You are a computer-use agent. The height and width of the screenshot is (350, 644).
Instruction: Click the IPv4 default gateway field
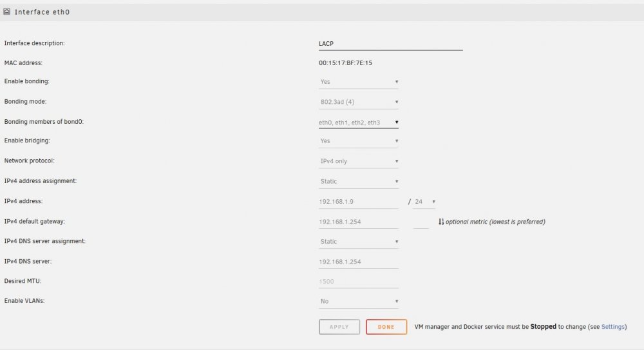click(359, 222)
